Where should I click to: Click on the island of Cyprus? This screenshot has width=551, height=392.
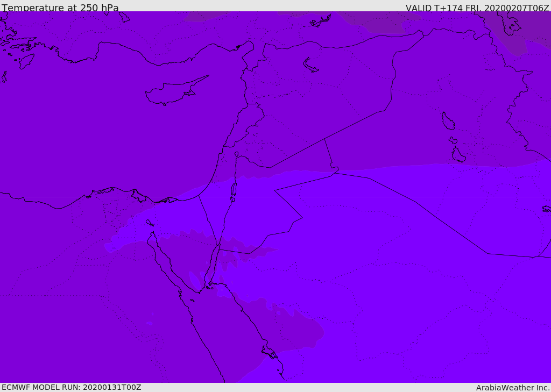pyautogui.click(x=171, y=92)
